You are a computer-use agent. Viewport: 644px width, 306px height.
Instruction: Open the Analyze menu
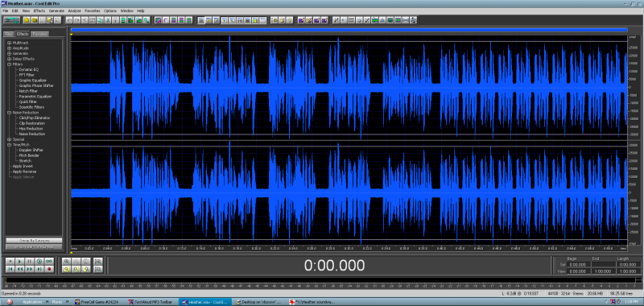pyautogui.click(x=74, y=10)
